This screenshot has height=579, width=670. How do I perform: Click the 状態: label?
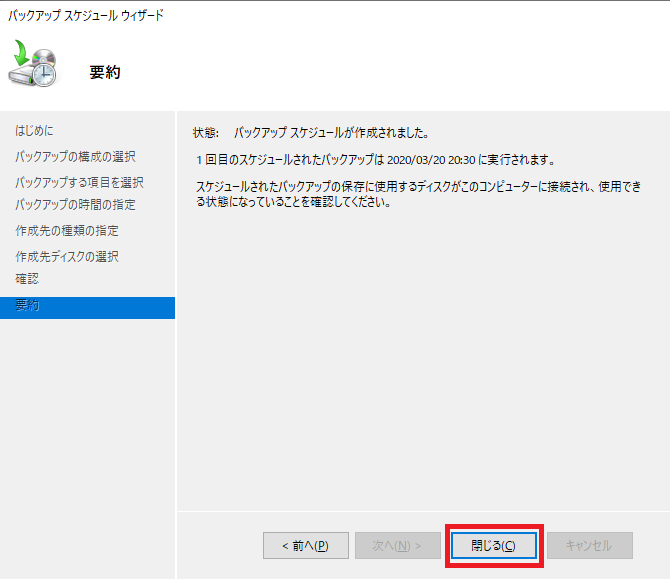pyautogui.click(x=206, y=132)
